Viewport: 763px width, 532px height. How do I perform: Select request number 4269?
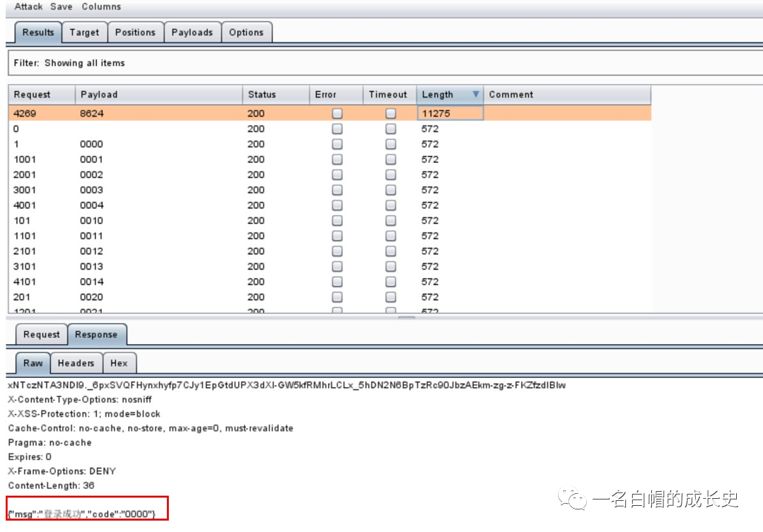click(x=25, y=113)
